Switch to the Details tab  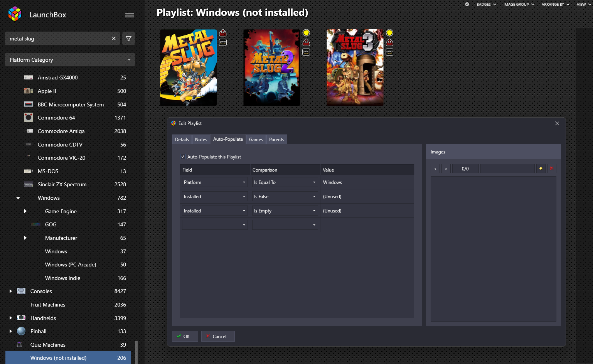pos(182,140)
